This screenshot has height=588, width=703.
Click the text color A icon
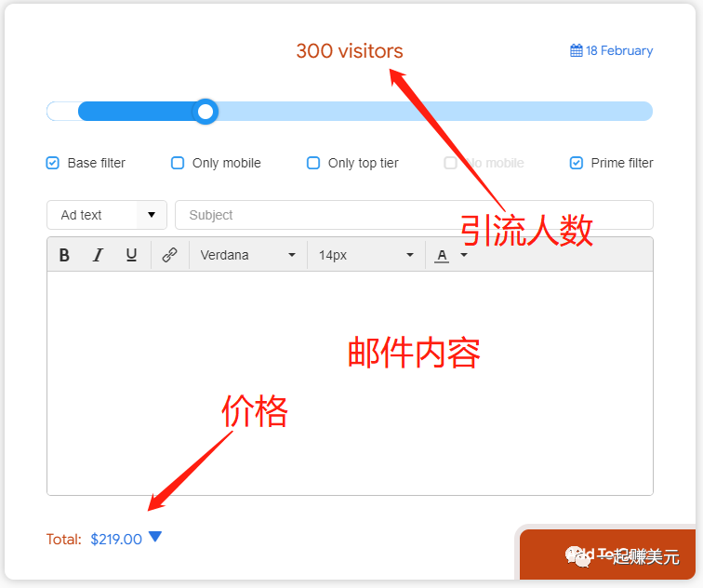(x=442, y=255)
